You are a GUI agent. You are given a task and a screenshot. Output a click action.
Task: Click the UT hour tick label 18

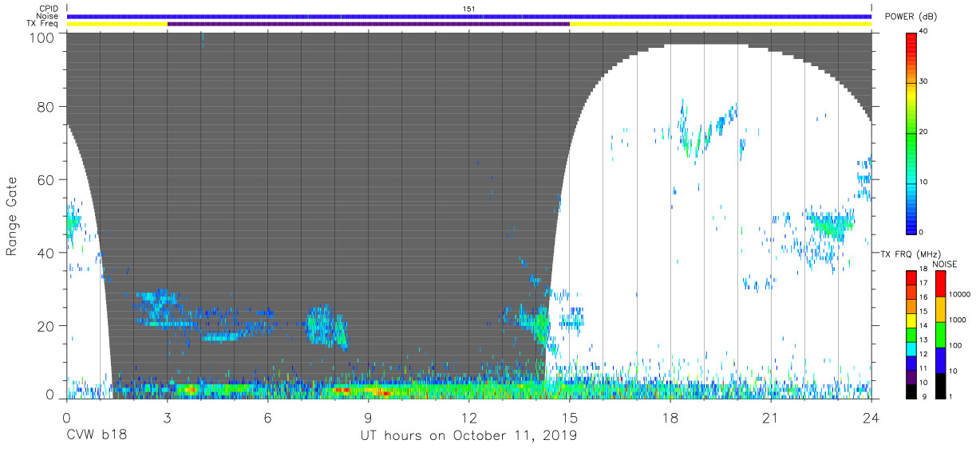pos(670,417)
